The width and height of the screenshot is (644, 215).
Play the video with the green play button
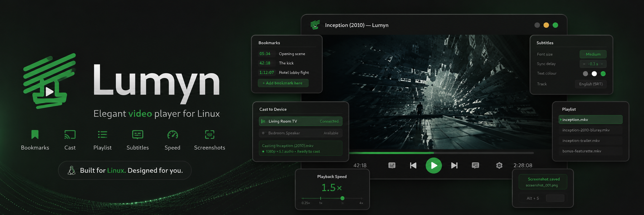click(434, 165)
